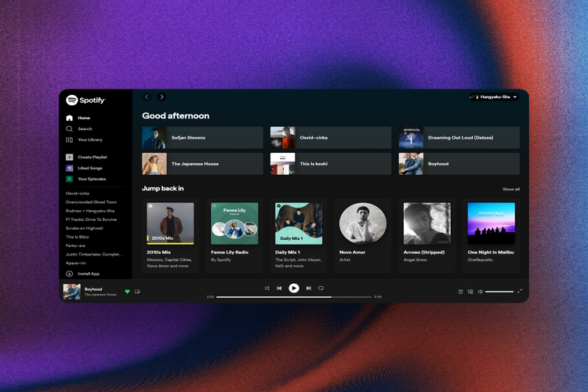
Task: Click the Create Playlist plus icon
Action: [x=69, y=157]
